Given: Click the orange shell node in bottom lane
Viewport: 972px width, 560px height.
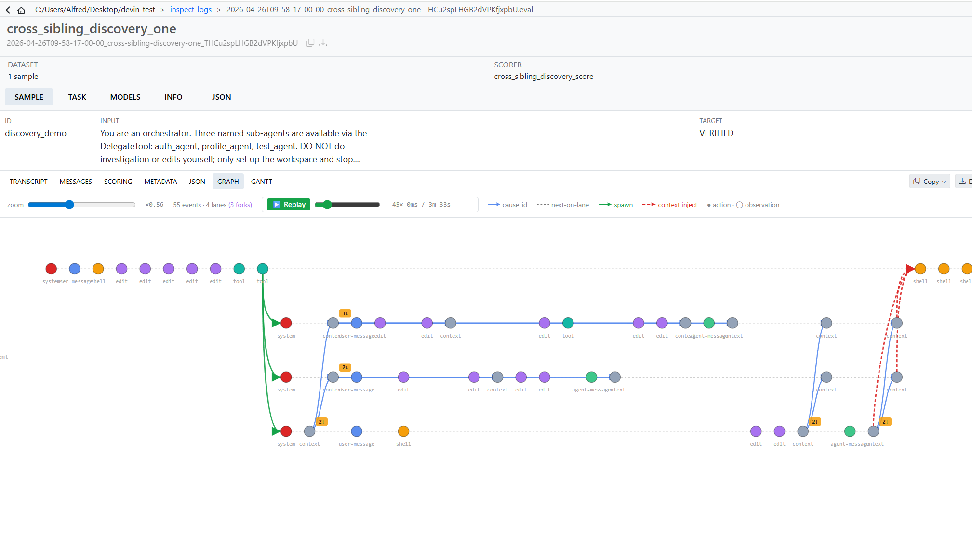Looking at the screenshot, I should point(403,431).
